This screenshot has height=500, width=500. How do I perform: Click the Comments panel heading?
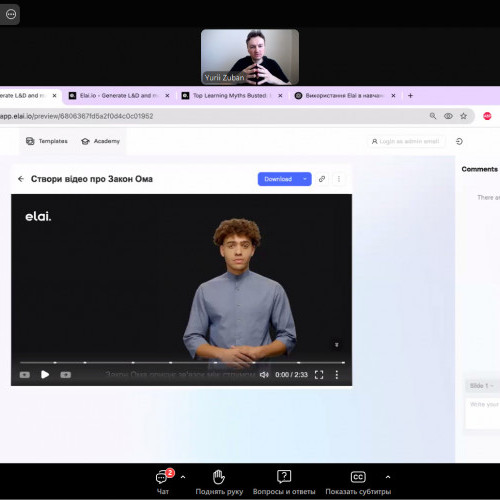tap(479, 169)
